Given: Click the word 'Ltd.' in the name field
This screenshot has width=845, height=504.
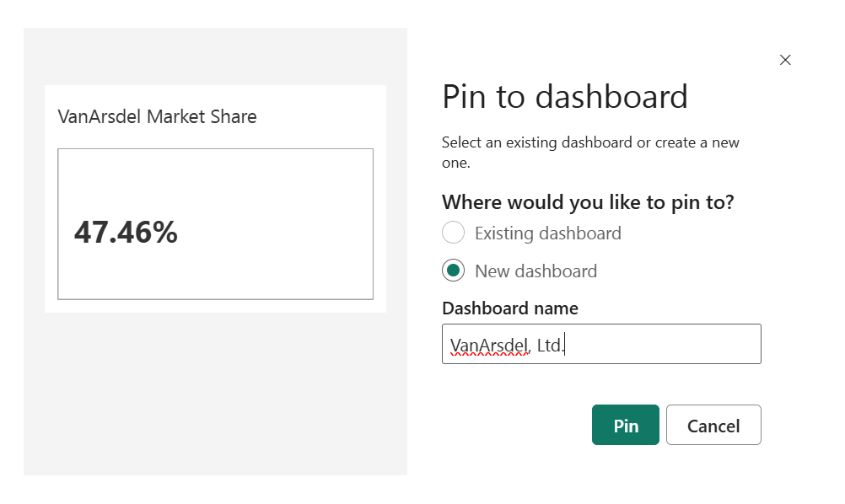Looking at the screenshot, I should click(550, 345).
